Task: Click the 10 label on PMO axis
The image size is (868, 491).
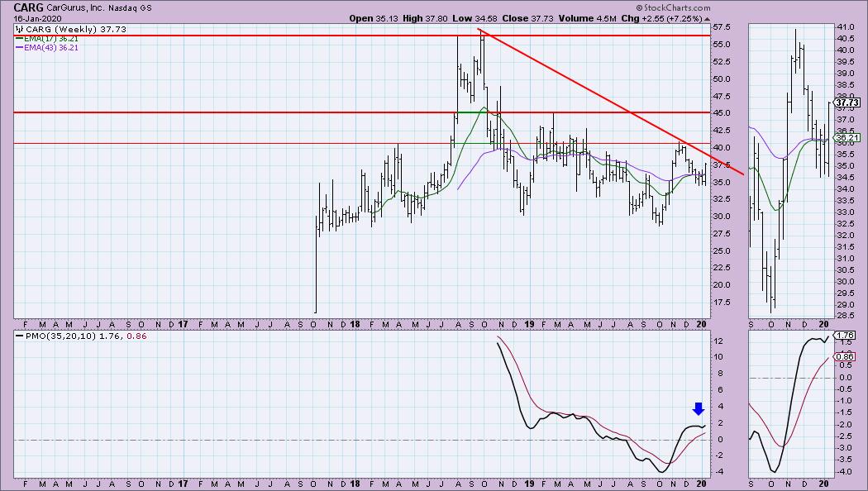Action: coord(718,357)
